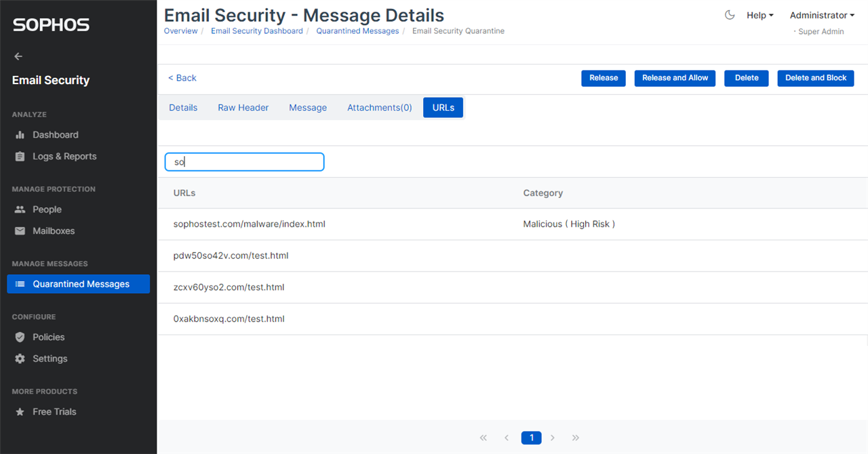Click Delete and Block button
Viewport: 868px width, 454px height.
tap(816, 78)
